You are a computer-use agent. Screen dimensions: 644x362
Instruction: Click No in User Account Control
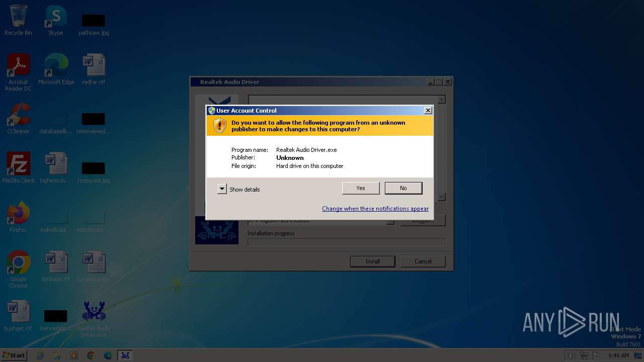tap(404, 188)
